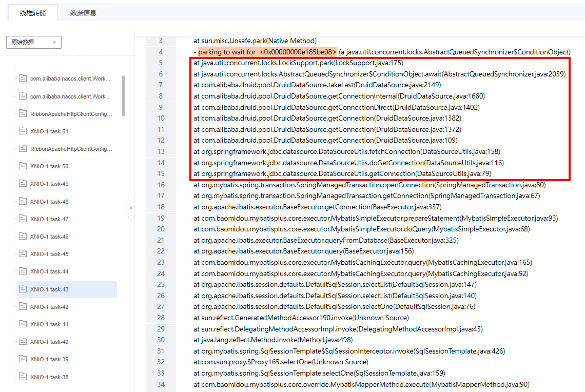This screenshot has width=585, height=392.
Task: Open the 原始数据 dropdown
Action: coord(34,43)
